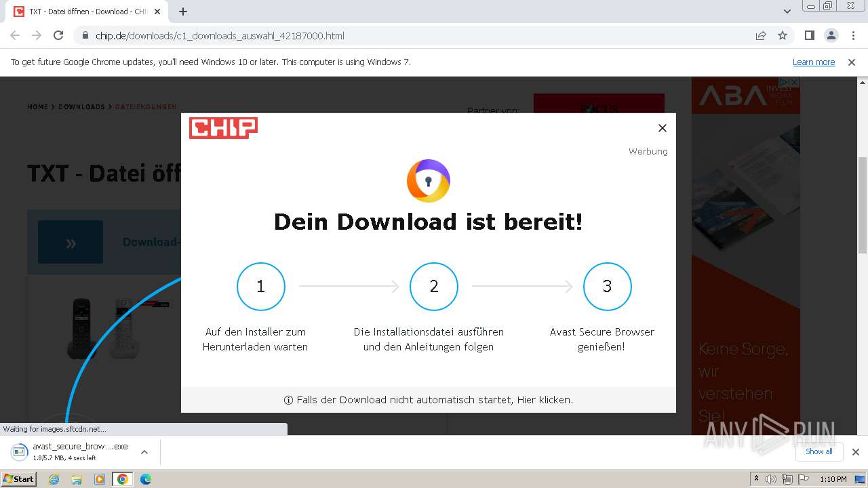Click the Avast Secure Browser logo
868x488 pixels.
[429, 180]
